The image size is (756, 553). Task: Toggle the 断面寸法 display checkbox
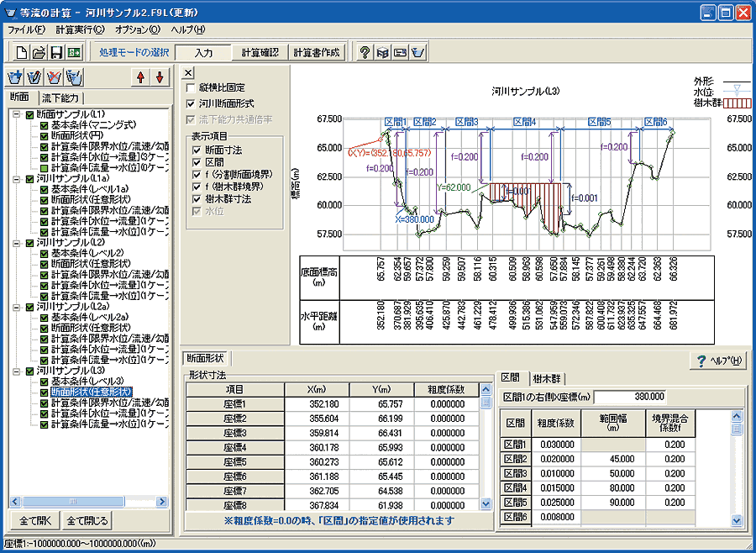(197, 150)
